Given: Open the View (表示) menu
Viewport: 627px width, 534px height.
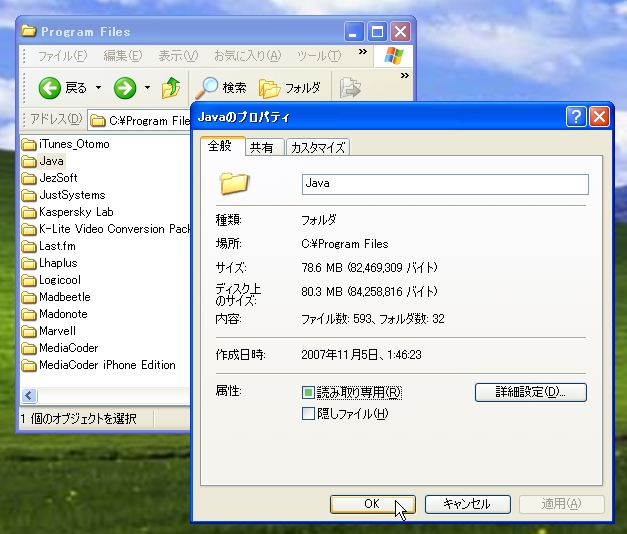Looking at the screenshot, I should 178,56.
